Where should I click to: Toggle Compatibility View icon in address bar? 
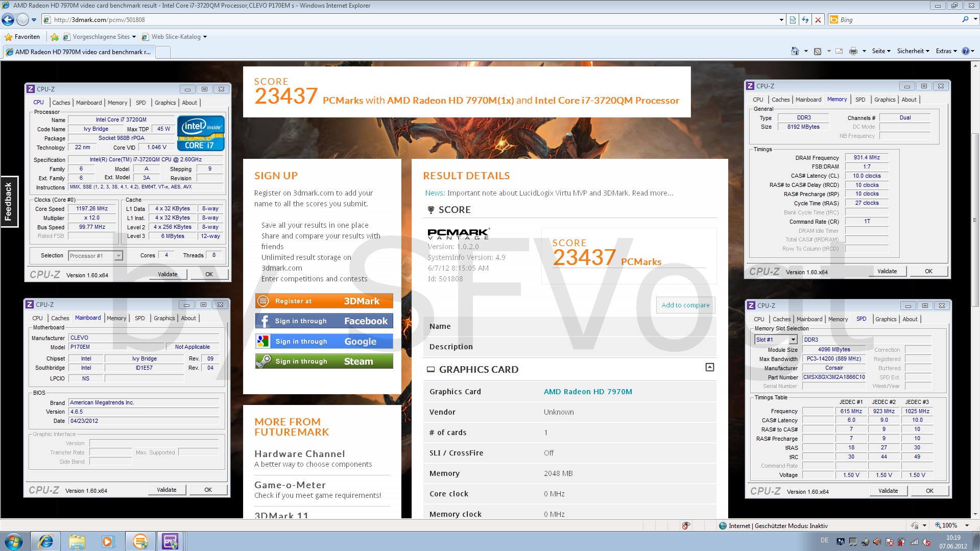[x=793, y=20]
